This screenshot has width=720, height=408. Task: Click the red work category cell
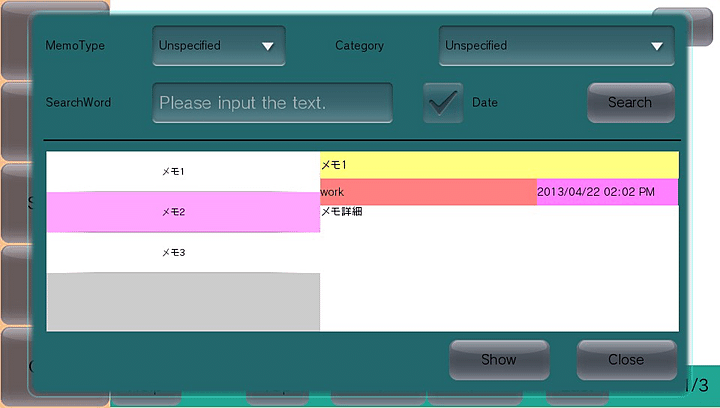point(428,192)
